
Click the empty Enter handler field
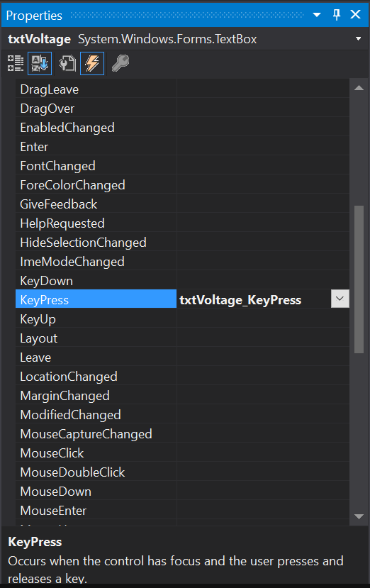point(263,147)
